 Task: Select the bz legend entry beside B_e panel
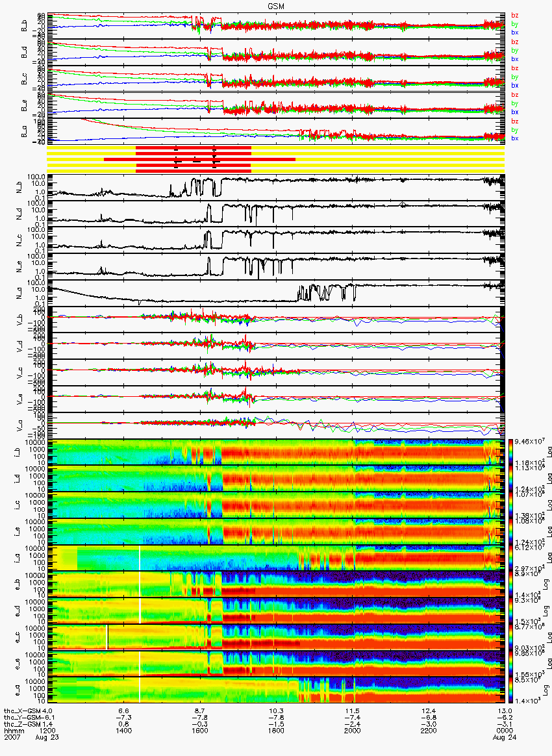(x=515, y=95)
